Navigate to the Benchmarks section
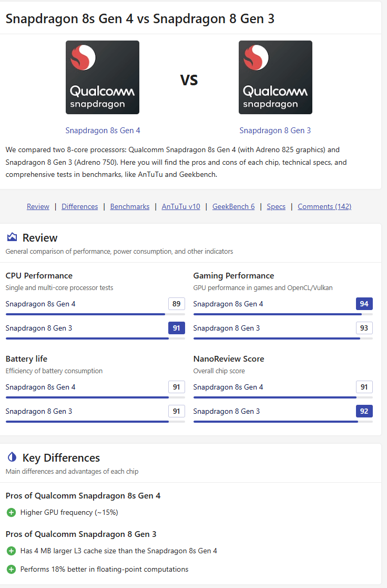 130,206
